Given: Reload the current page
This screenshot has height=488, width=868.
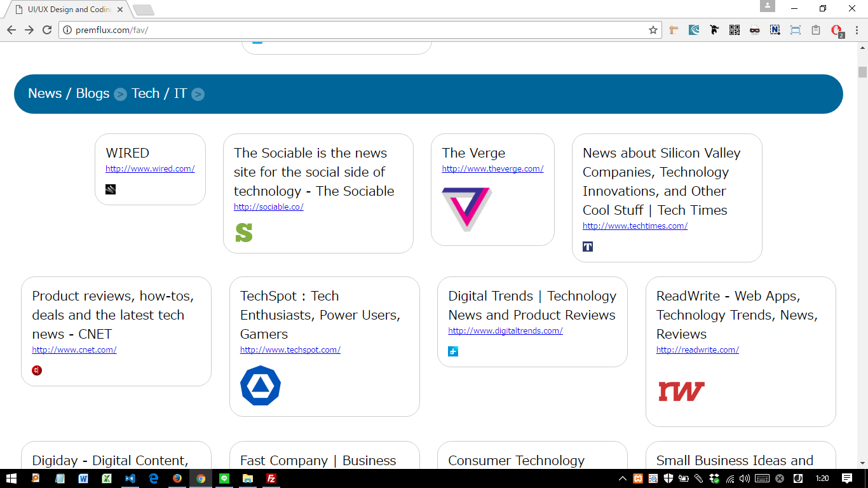Looking at the screenshot, I should point(47,30).
